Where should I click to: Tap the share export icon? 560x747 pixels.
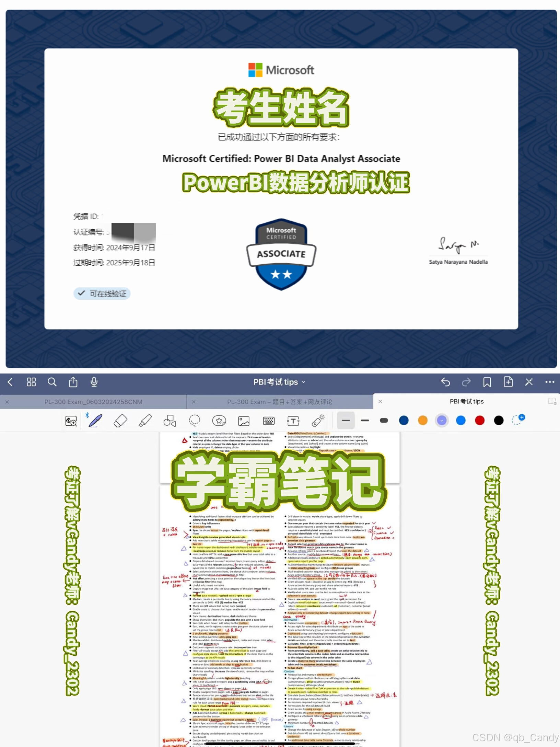[73, 382]
